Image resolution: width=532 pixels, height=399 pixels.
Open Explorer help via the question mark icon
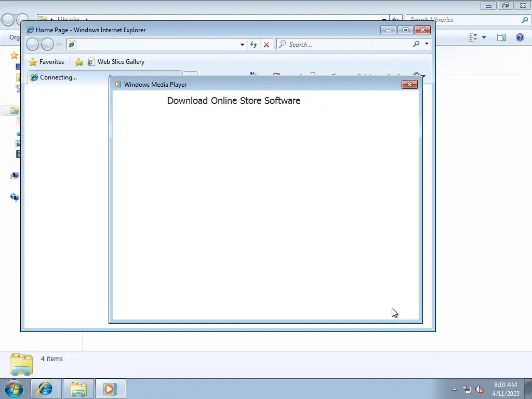click(520, 37)
